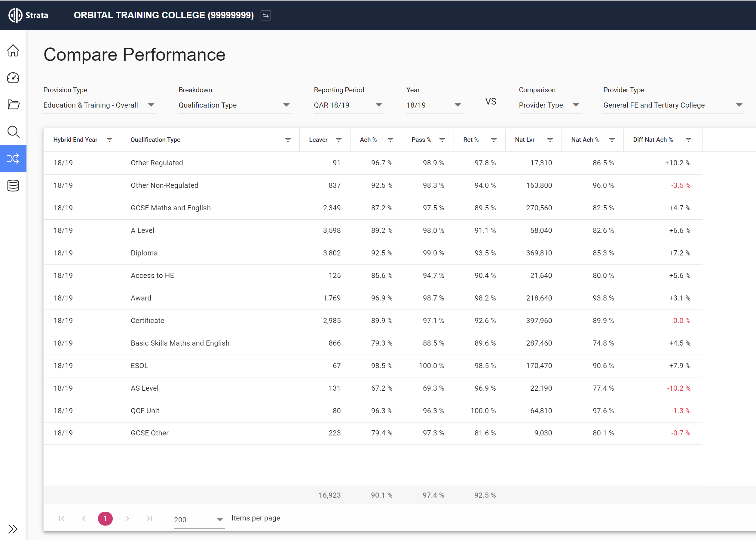The height and width of the screenshot is (540, 756).
Task: Click page 1 pagination button
Action: (x=105, y=518)
